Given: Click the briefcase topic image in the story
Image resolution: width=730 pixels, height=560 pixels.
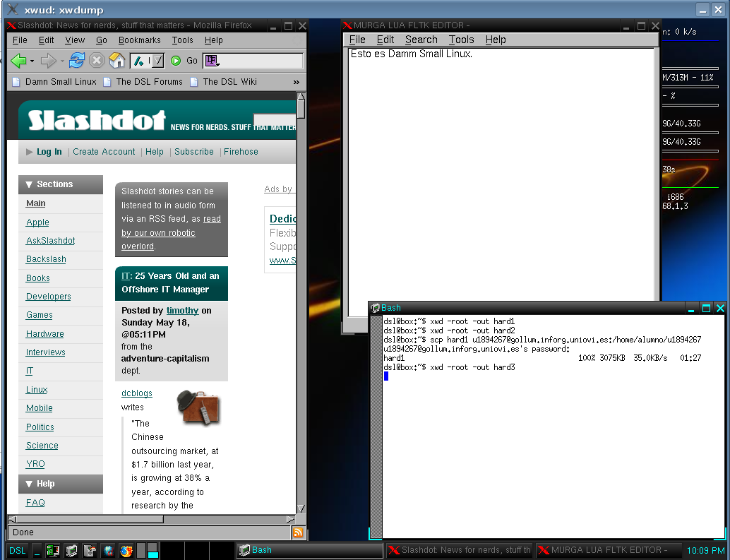Looking at the screenshot, I should click(199, 407).
